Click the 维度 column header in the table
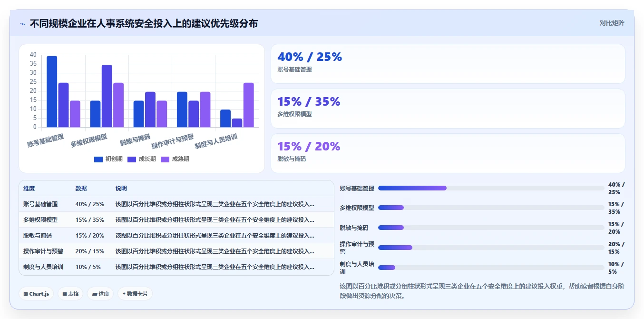Viewport: 644px width, 319px height. point(29,189)
